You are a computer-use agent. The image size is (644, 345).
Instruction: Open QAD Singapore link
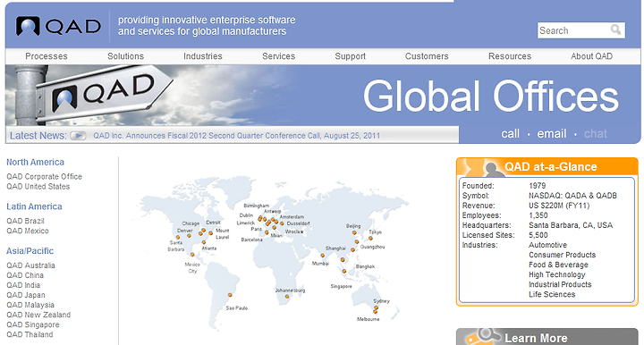click(33, 324)
